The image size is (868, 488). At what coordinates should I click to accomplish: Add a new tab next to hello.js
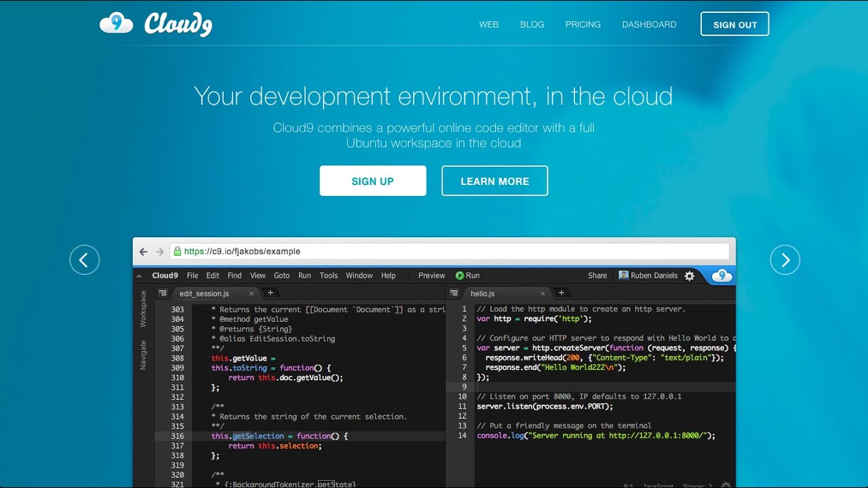[x=561, y=293]
